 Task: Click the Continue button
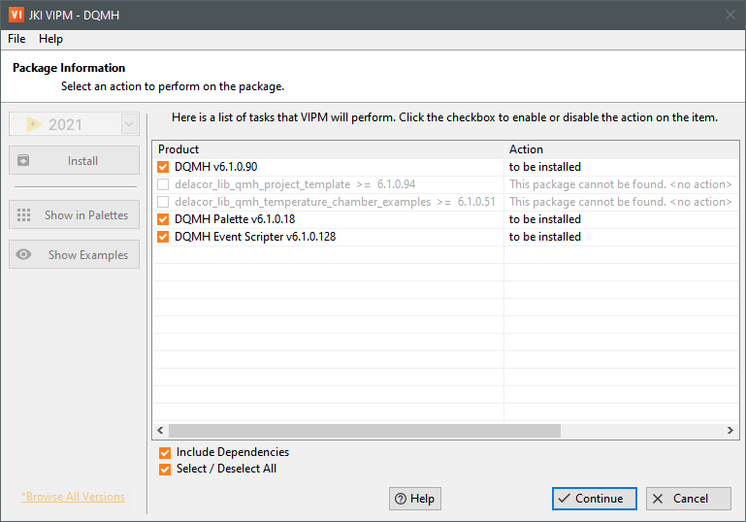[594, 498]
